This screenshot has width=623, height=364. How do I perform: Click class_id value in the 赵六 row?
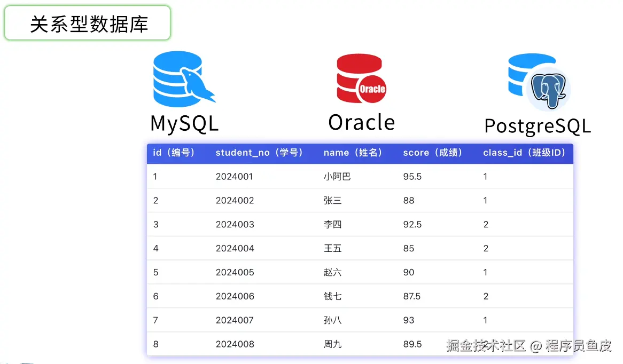pos(485,272)
